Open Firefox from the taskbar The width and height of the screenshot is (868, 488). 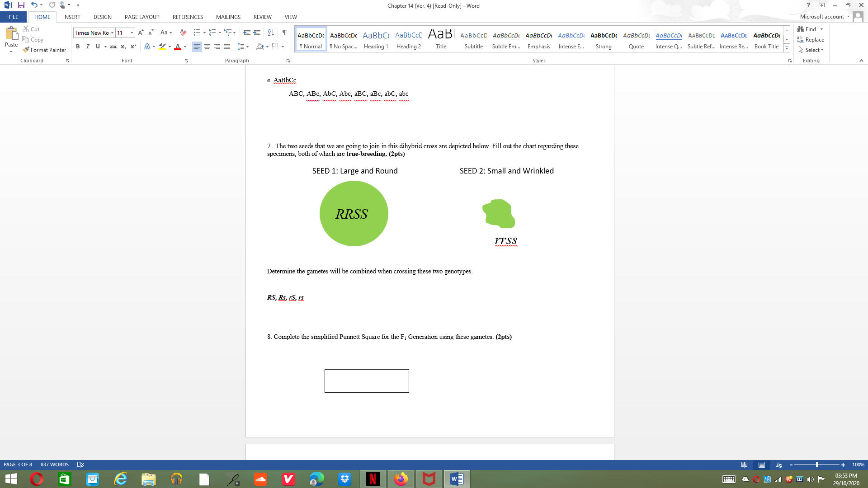click(401, 479)
